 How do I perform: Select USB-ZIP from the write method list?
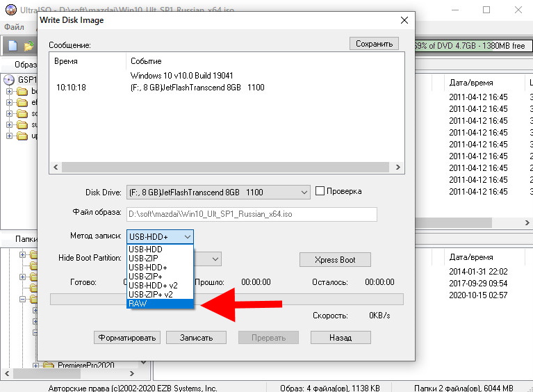(160, 258)
